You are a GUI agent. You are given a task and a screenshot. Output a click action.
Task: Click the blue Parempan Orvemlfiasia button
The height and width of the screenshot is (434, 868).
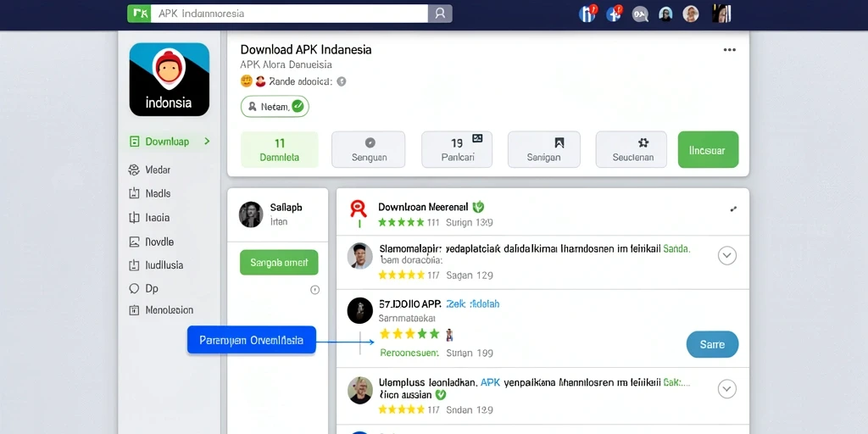coord(251,340)
